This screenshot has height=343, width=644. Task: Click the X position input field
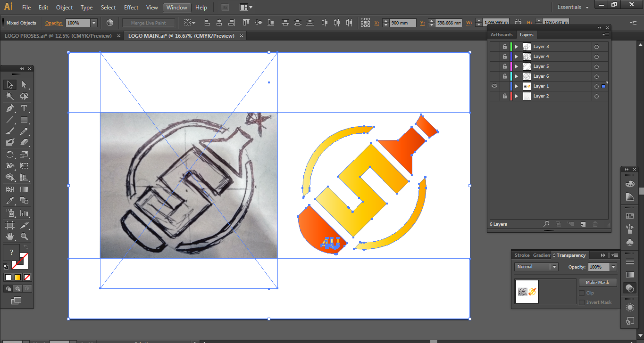(x=403, y=23)
